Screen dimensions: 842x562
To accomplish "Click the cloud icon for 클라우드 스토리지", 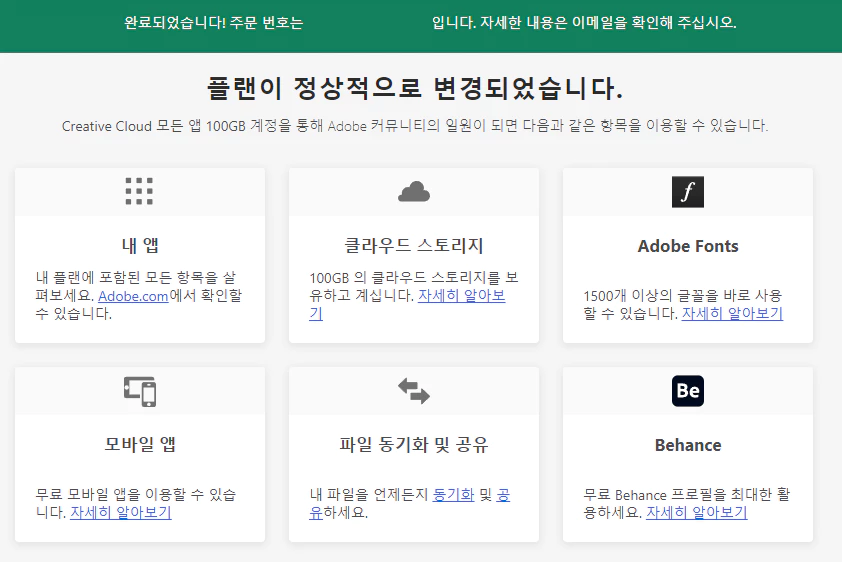I will [414, 192].
